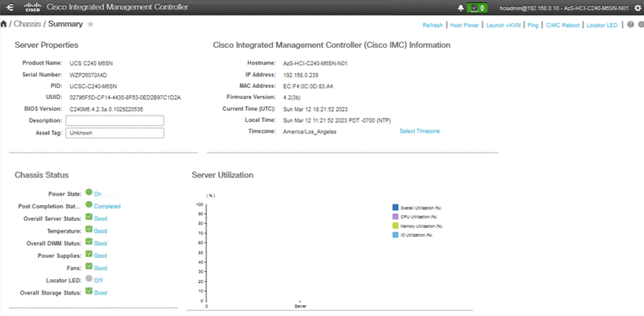Navigate to Chassis in the breadcrumb
This screenshot has width=644, height=316.
tap(28, 24)
